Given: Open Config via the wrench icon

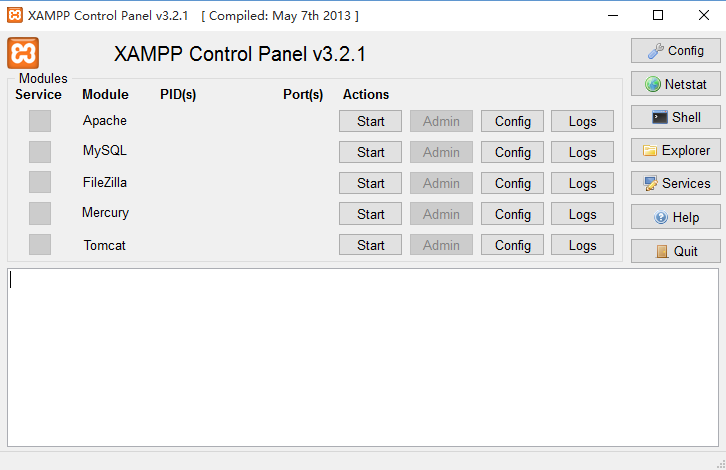Looking at the screenshot, I should [657, 50].
